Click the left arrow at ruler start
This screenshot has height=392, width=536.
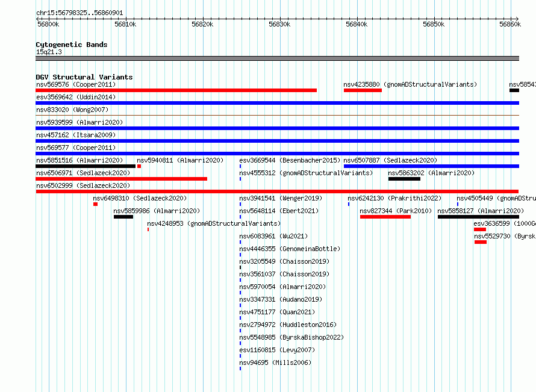click(37, 19)
